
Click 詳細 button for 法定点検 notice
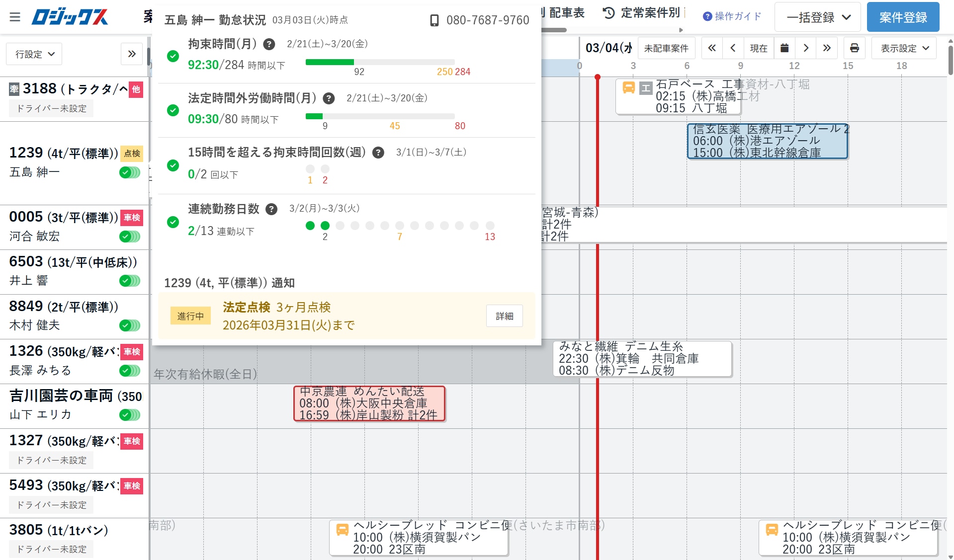[504, 316]
